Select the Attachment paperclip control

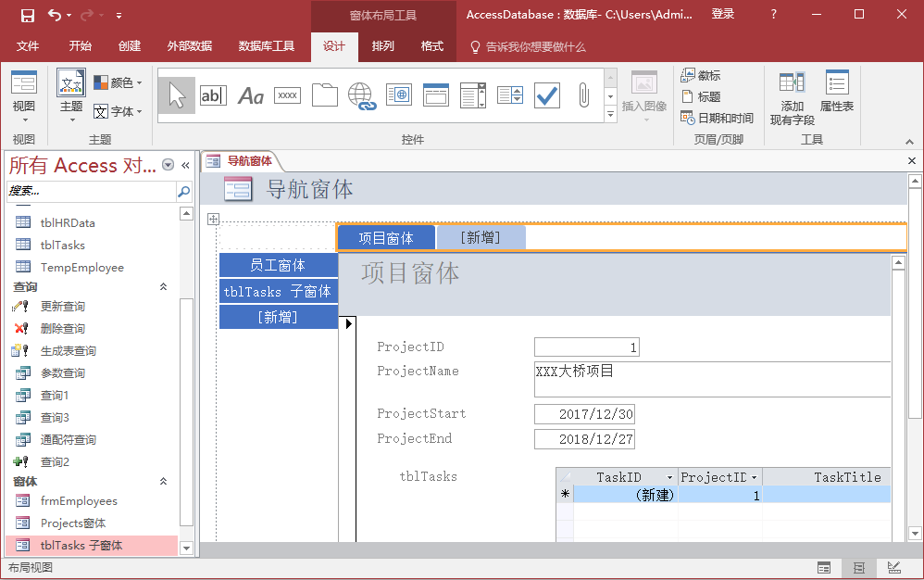click(x=583, y=95)
